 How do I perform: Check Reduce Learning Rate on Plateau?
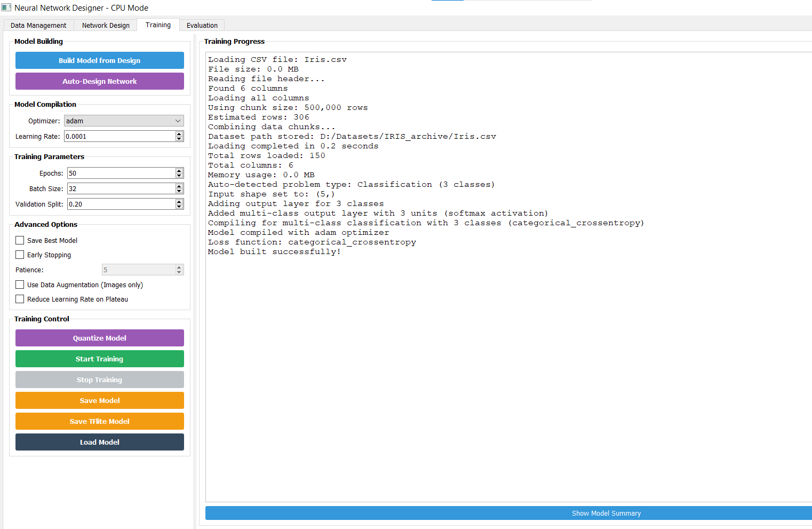click(20, 299)
